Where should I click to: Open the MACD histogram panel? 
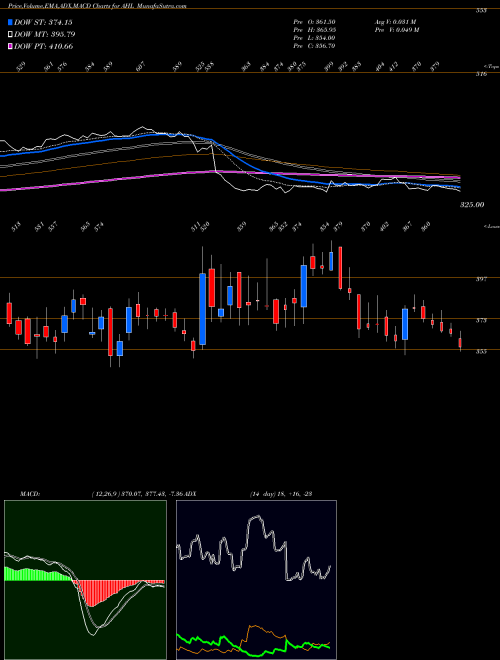(x=85, y=580)
